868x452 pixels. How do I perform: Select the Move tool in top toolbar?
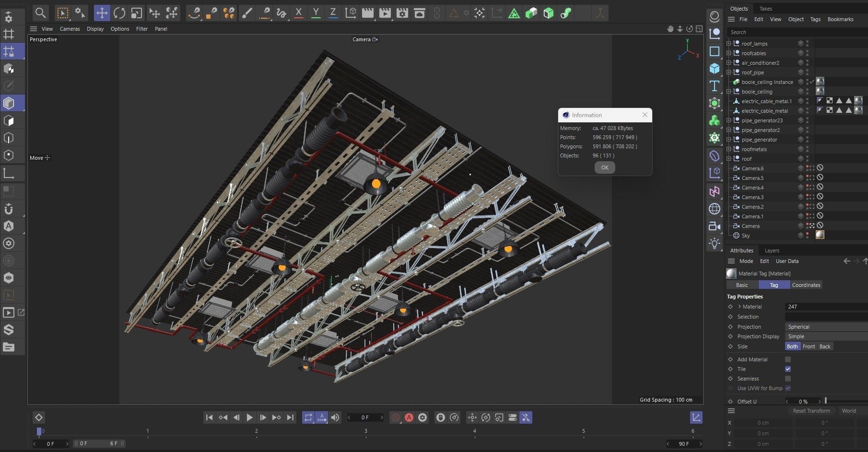click(102, 13)
